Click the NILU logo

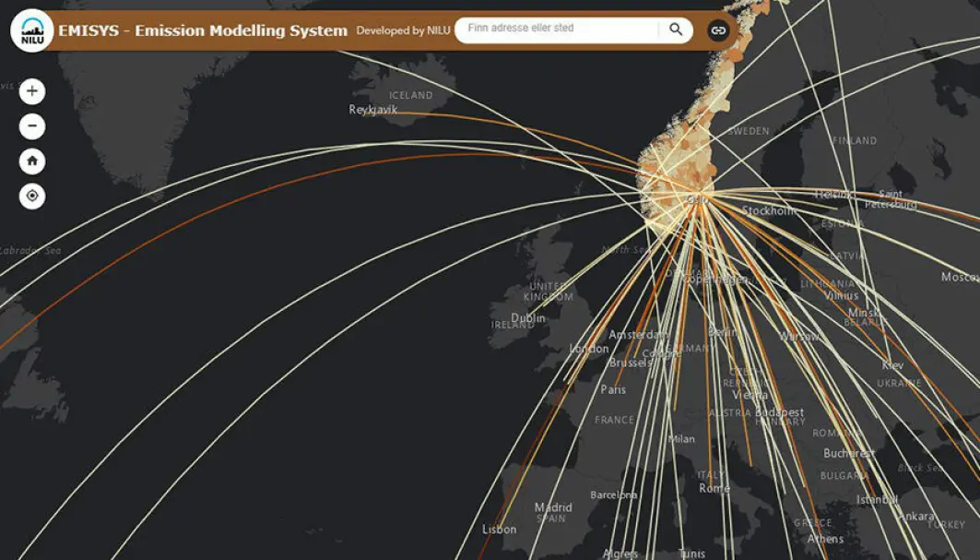(x=32, y=30)
